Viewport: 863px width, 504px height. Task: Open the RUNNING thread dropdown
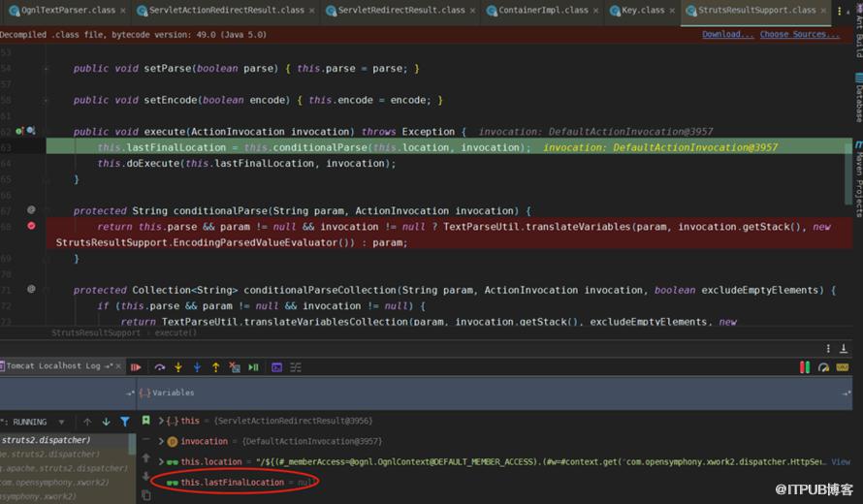pos(61,422)
